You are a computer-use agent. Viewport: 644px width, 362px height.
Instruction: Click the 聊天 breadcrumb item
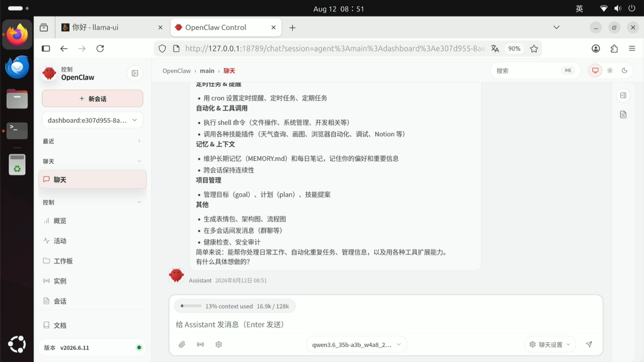point(229,71)
